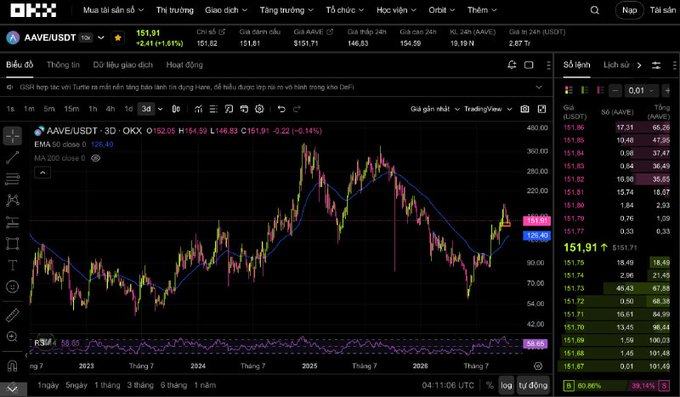
Task: Switch to the Lịch sử tab
Action: point(616,65)
